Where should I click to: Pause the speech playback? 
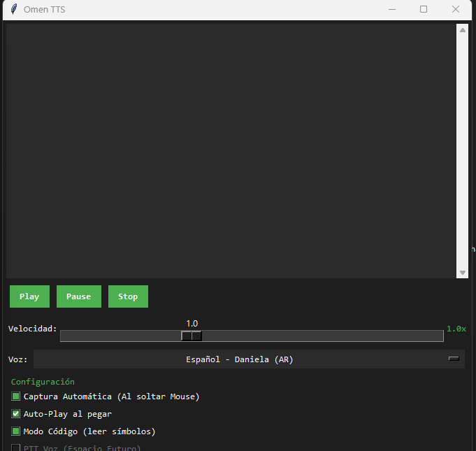(x=78, y=296)
